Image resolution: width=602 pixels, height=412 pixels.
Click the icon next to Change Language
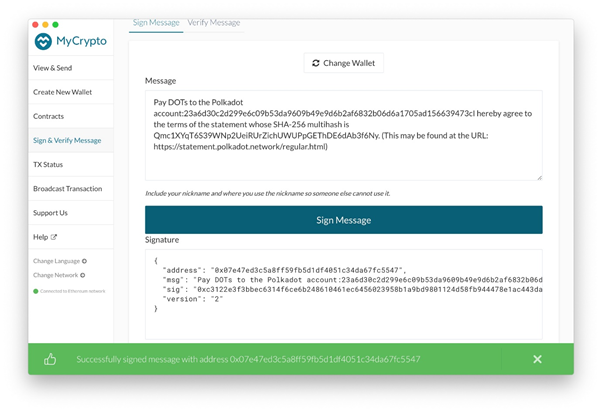click(84, 261)
